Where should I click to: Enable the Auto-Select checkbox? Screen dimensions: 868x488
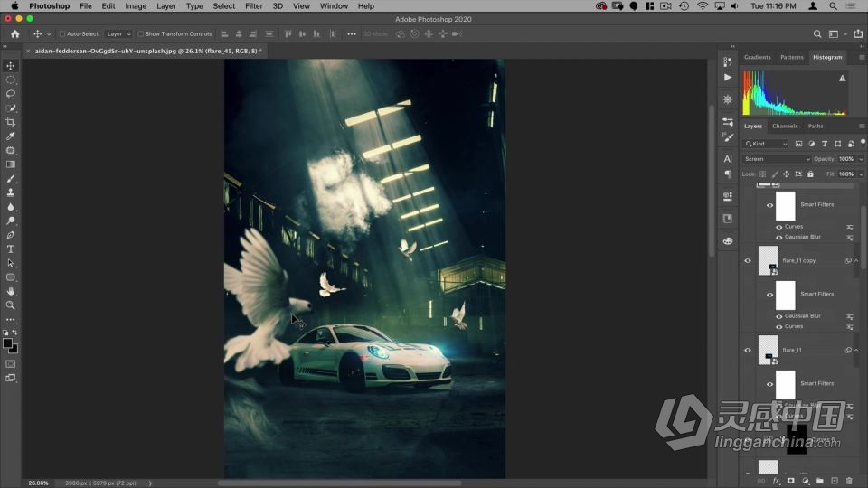[x=62, y=34]
